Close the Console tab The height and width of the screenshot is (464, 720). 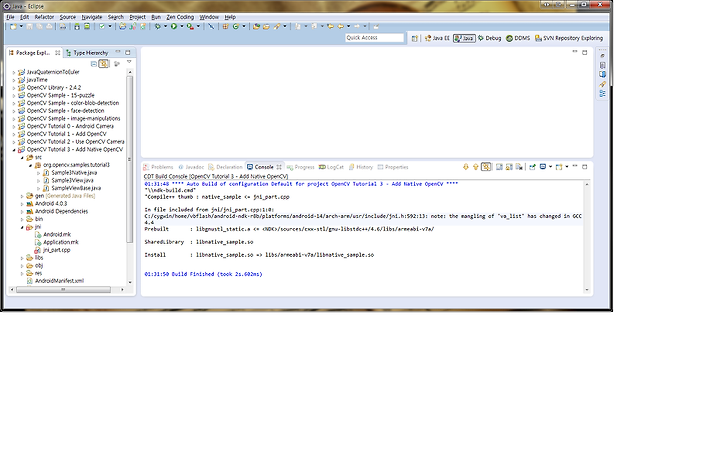point(279,167)
